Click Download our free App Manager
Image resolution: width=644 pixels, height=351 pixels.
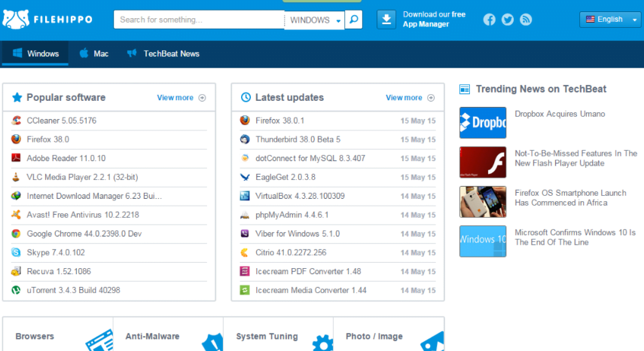pos(434,20)
